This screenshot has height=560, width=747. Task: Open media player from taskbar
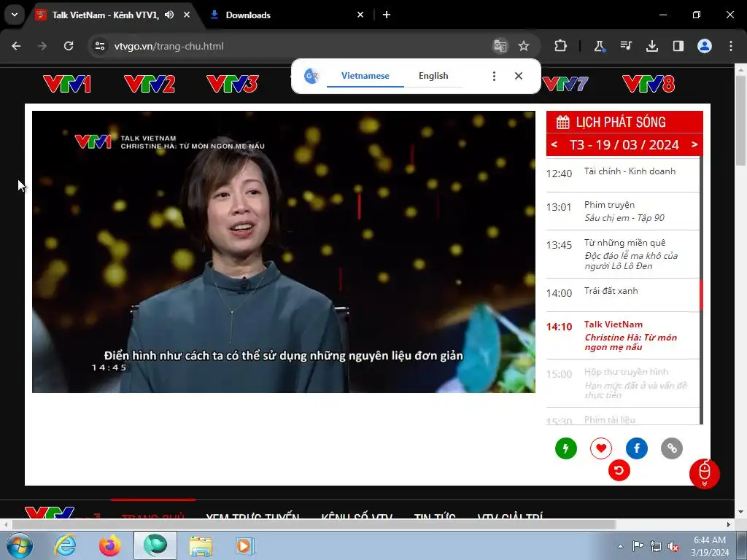coord(244,545)
